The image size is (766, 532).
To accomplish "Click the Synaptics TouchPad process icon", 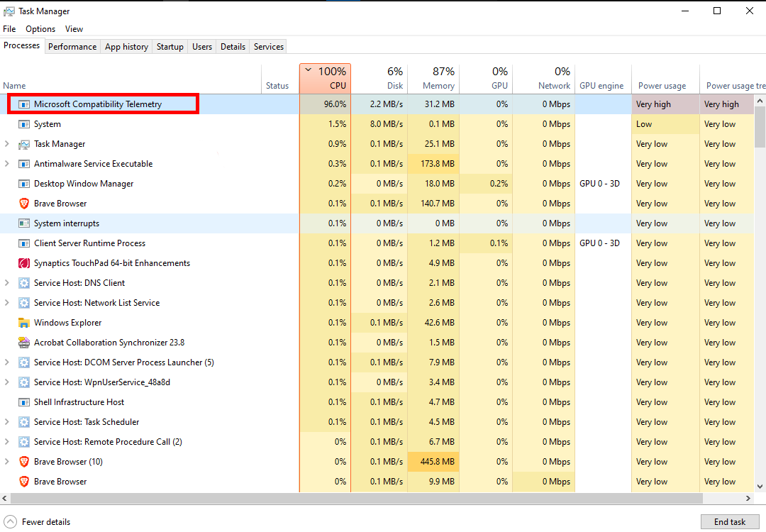I will coord(24,263).
